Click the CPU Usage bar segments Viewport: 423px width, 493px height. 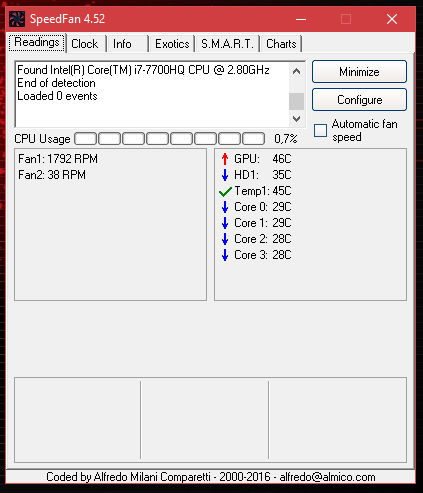coord(170,139)
